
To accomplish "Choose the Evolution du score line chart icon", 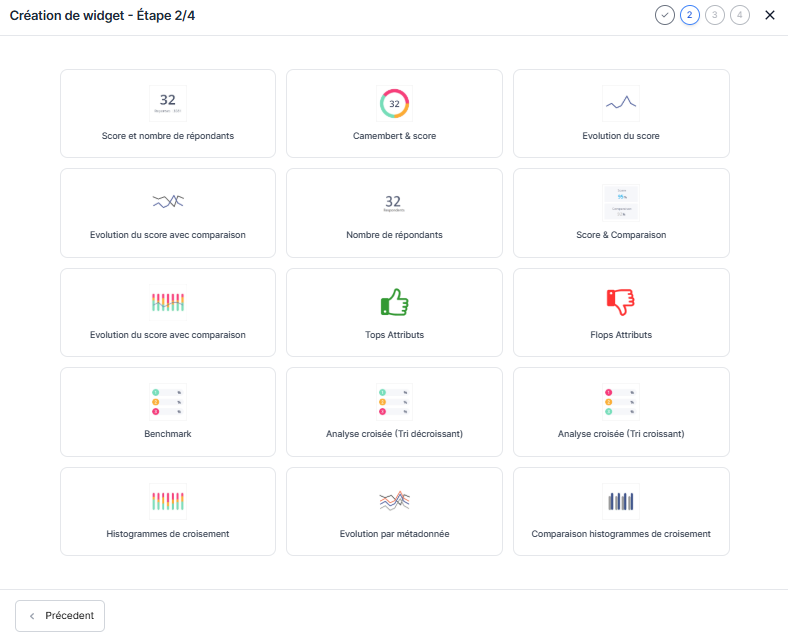I will click(x=620, y=103).
